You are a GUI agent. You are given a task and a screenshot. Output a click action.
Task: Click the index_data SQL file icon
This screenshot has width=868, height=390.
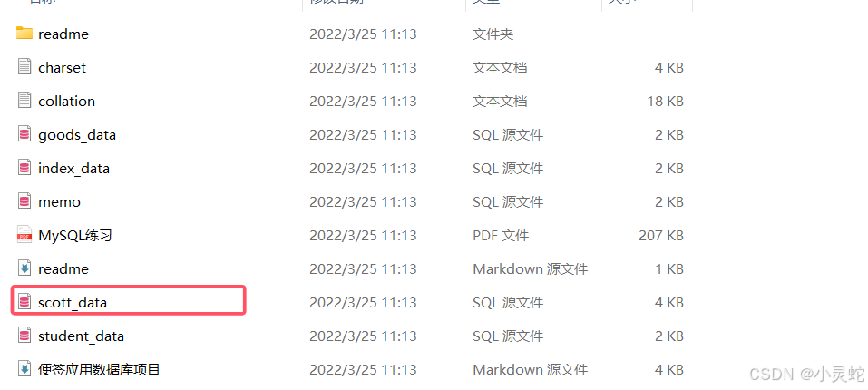(x=24, y=168)
